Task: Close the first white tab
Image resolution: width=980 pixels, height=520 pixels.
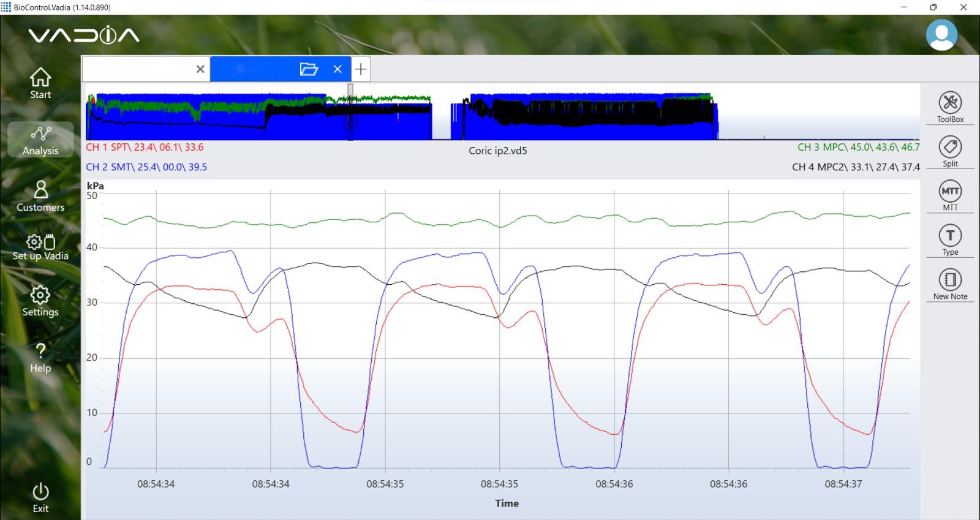Action: pyautogui.click(x=200, y=69)
